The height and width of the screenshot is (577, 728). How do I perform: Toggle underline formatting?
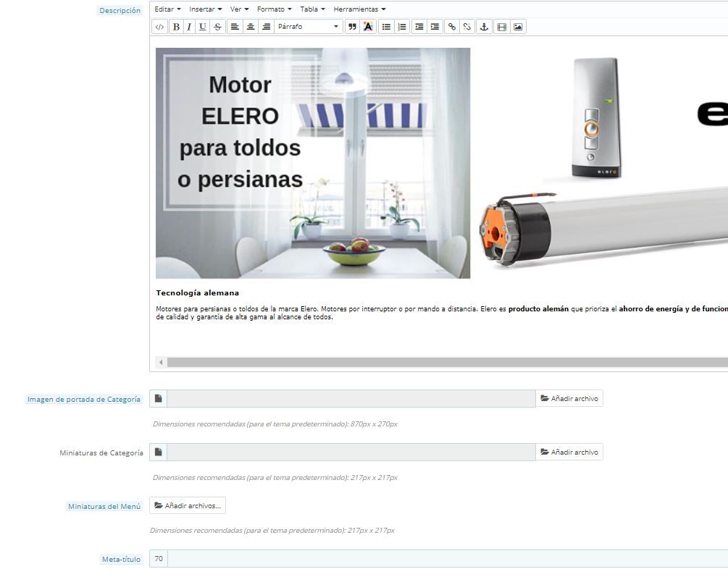pyautogui.click(x=202, y=27)
